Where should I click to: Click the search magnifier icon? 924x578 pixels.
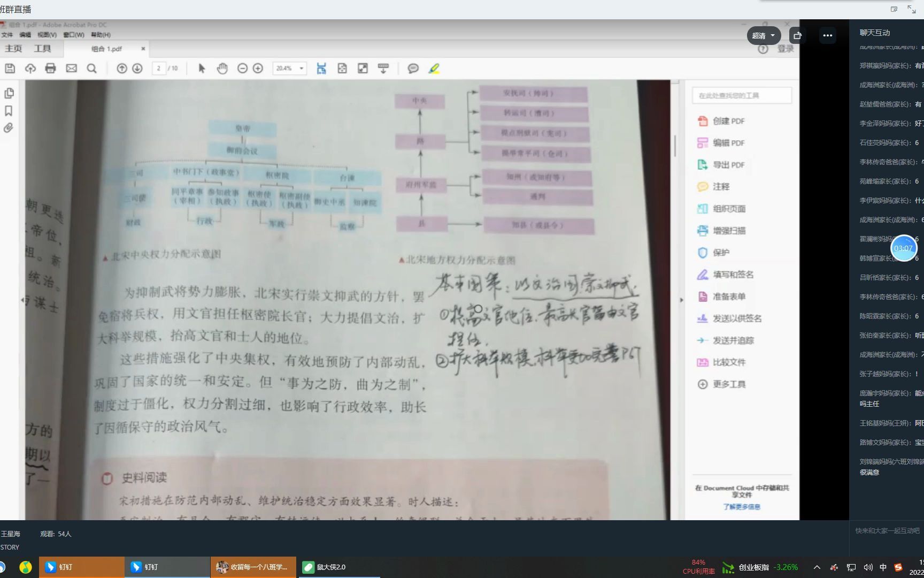pyautogui.click(x=92, y=69)
